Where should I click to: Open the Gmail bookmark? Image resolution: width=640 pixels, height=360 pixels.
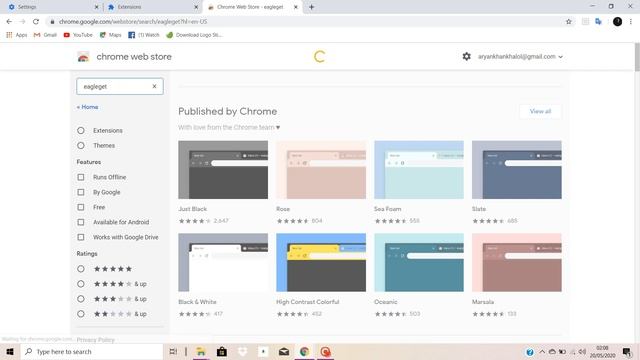coord(45,35)
